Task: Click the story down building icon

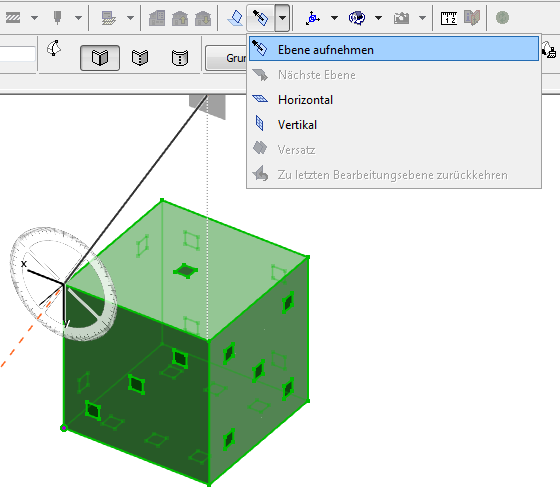Action: (x=202, y=18)
